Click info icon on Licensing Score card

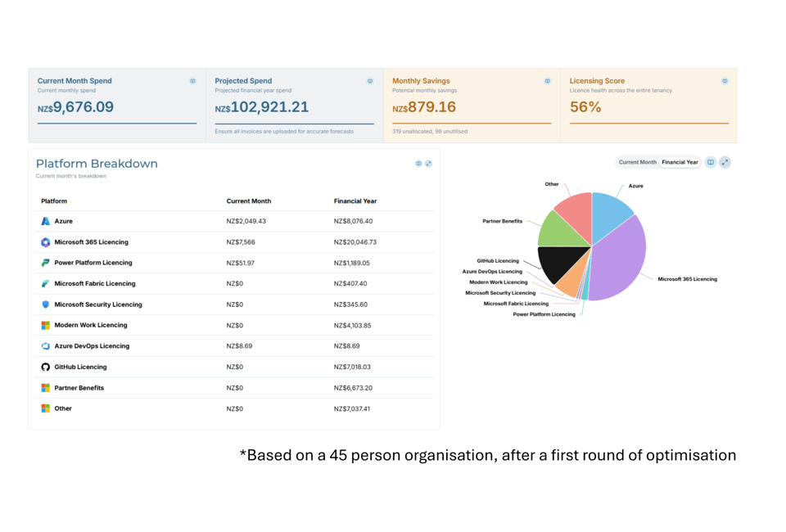725,81
